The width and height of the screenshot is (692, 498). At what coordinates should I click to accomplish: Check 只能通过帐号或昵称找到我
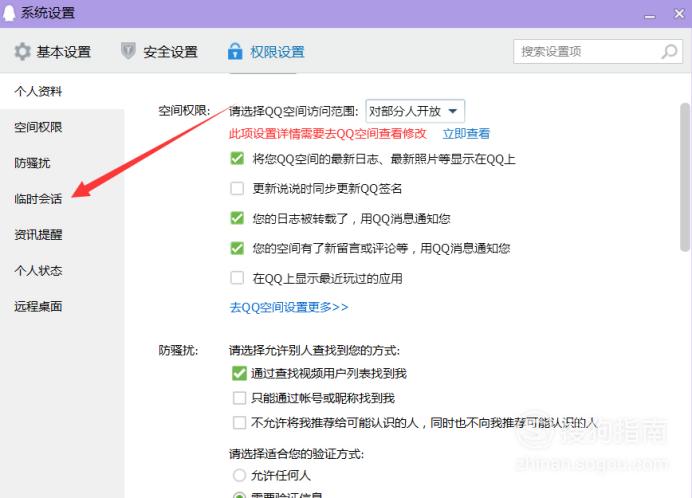239,398
